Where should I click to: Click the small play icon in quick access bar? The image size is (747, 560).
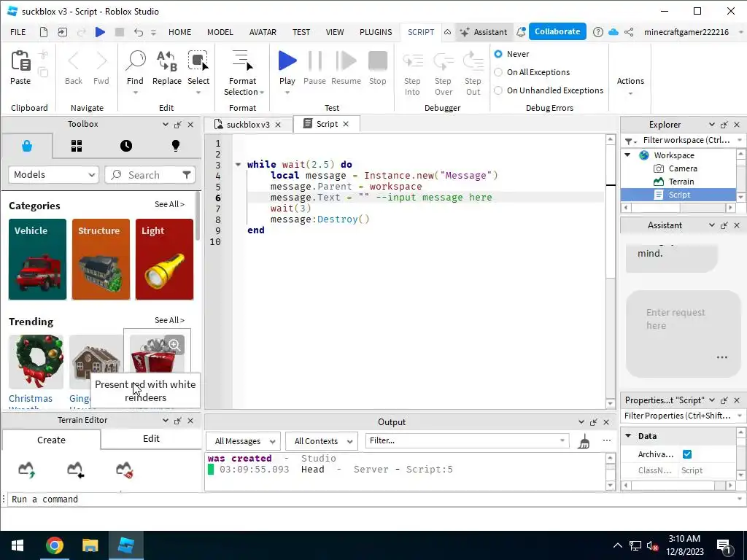click(x=100, y=32)
